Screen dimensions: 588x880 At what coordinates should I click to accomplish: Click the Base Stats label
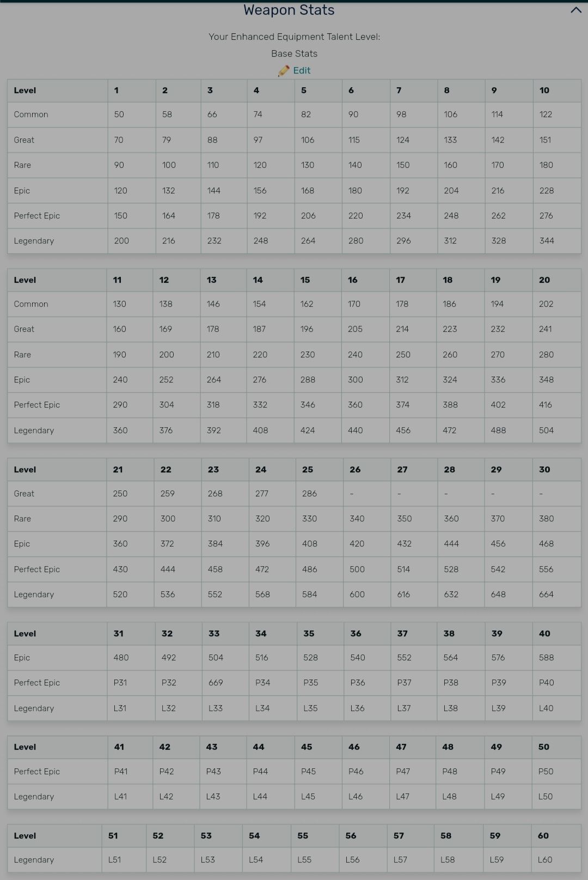(x=294, y=53)
